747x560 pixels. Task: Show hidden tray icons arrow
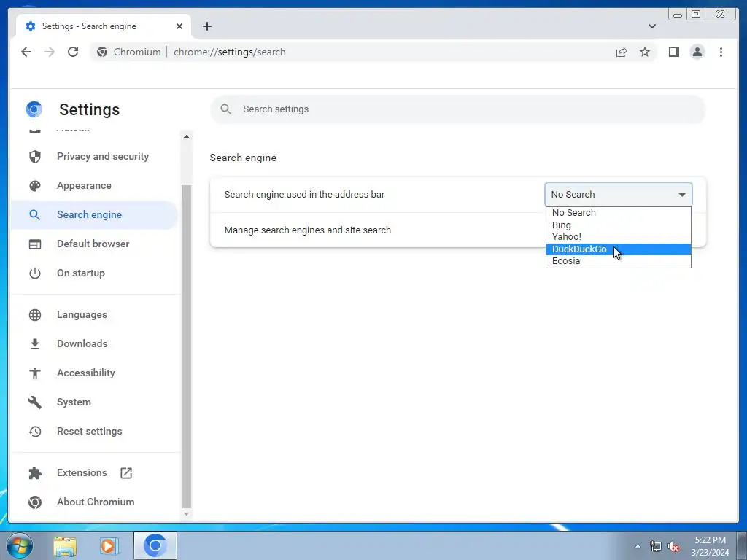(638, 546)
